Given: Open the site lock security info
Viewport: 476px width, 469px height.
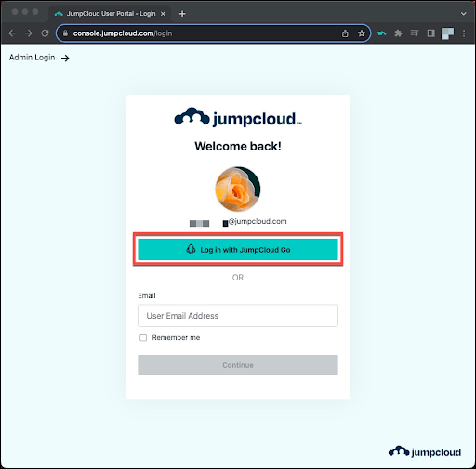Looking at the screenshot, I should coord(65,33).
